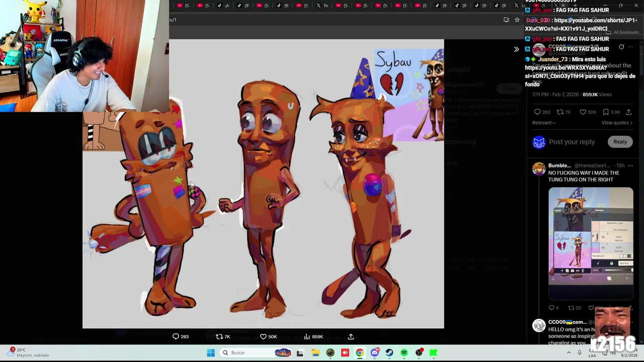The height and width of the screenshot is (362, 644).
Task: Open View quotes link
Action: coord(617,123)
